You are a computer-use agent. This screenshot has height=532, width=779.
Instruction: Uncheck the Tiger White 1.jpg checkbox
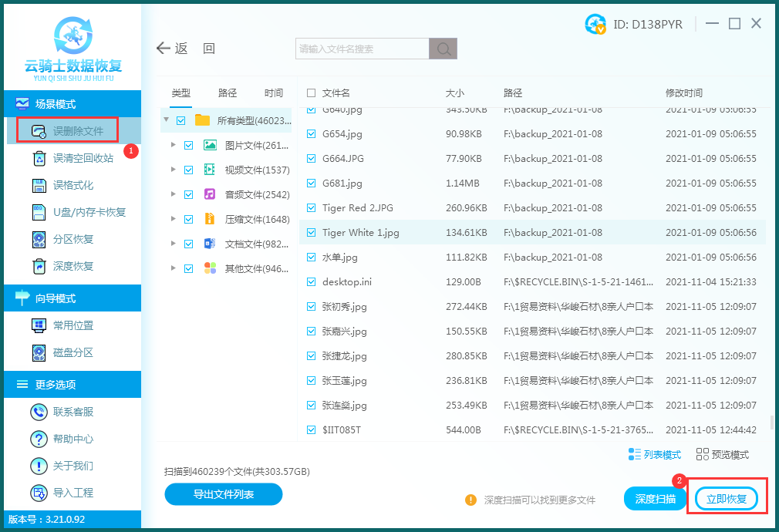tap(311, 233)
